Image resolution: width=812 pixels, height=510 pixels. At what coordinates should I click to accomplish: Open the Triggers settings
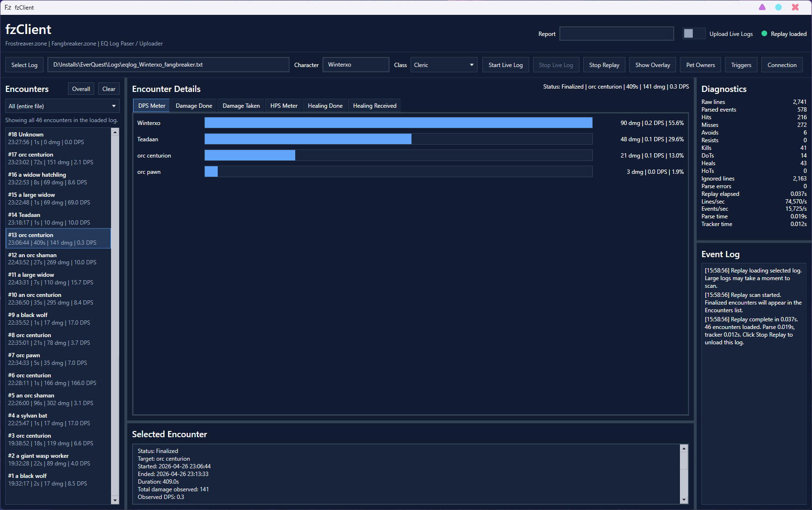(741, 65)
